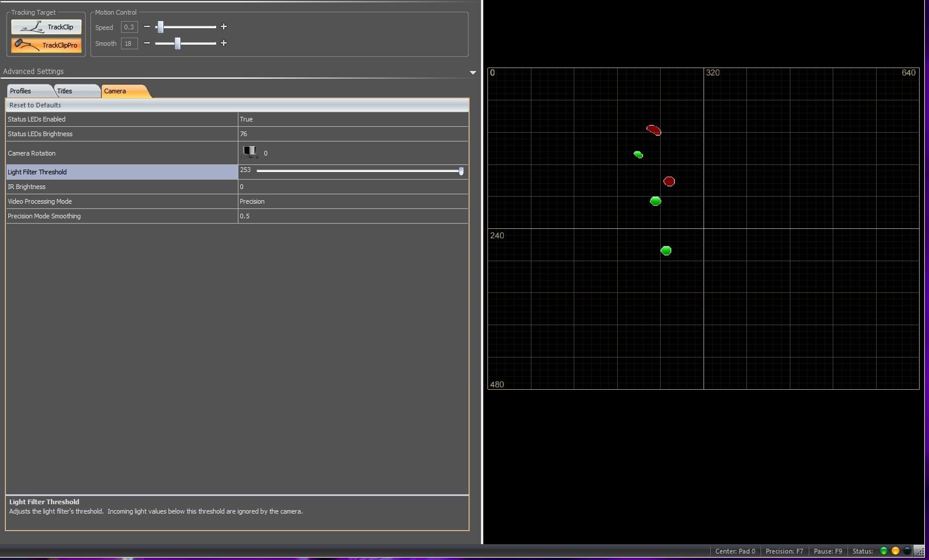Click the Speed value input field
The image size is (929, 560).
(129, 27)
